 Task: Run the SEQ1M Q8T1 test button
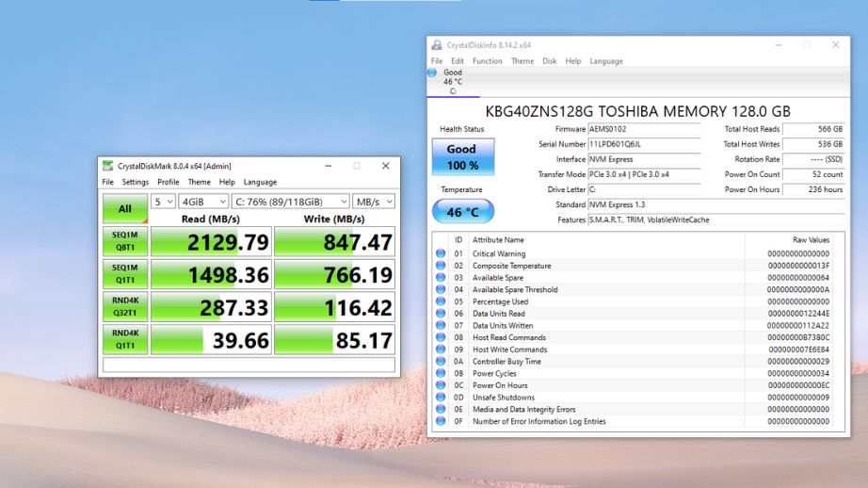pos(125,243)
